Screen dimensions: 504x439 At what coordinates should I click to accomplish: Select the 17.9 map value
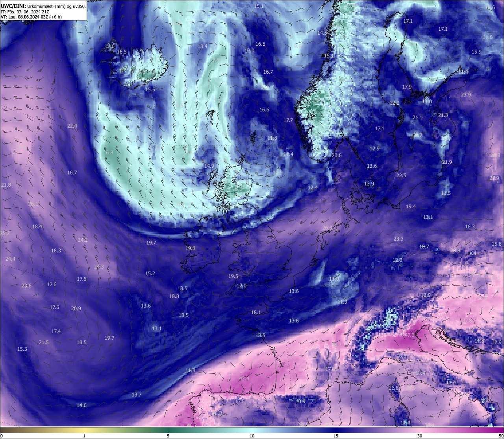[407, 87]
